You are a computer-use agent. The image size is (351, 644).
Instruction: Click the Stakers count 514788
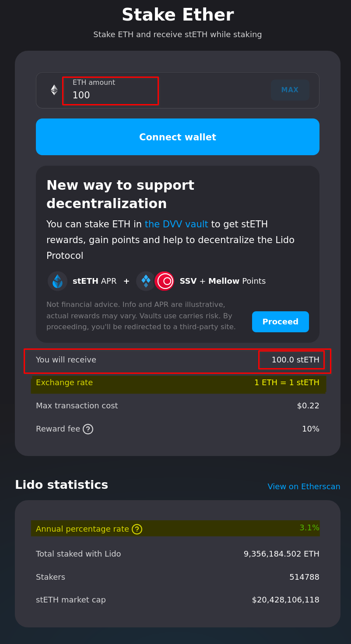[x=304, y=577]
